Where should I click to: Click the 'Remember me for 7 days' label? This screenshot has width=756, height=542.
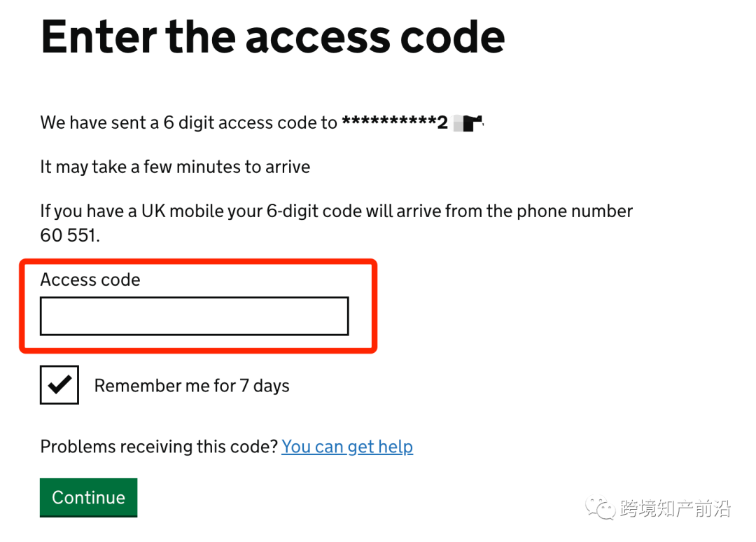pyautogui.click(x=192, y=386)
